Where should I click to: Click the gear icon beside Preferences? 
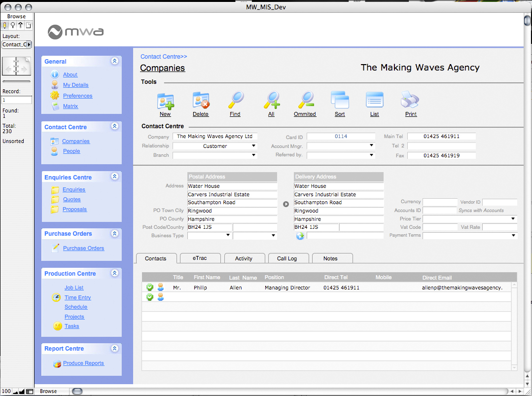tap(55, 96)
